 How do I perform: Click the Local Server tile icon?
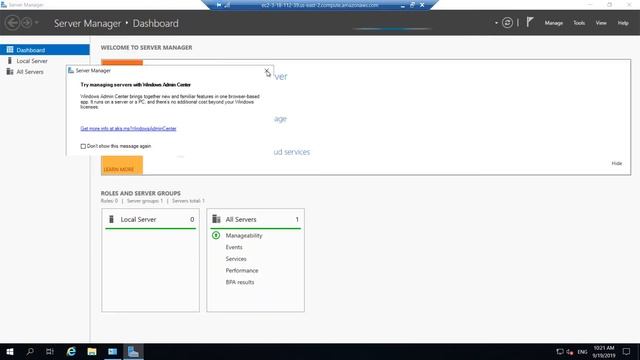[x=111, y=219]
